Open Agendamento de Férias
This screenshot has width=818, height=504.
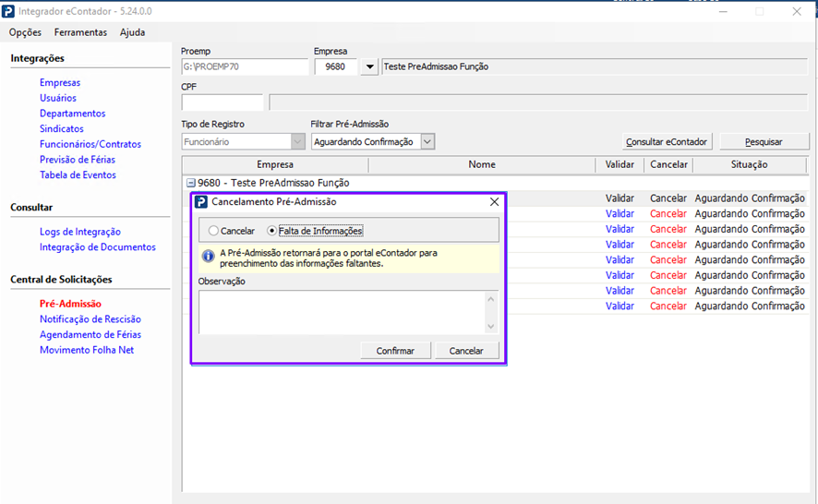(90, 334)
